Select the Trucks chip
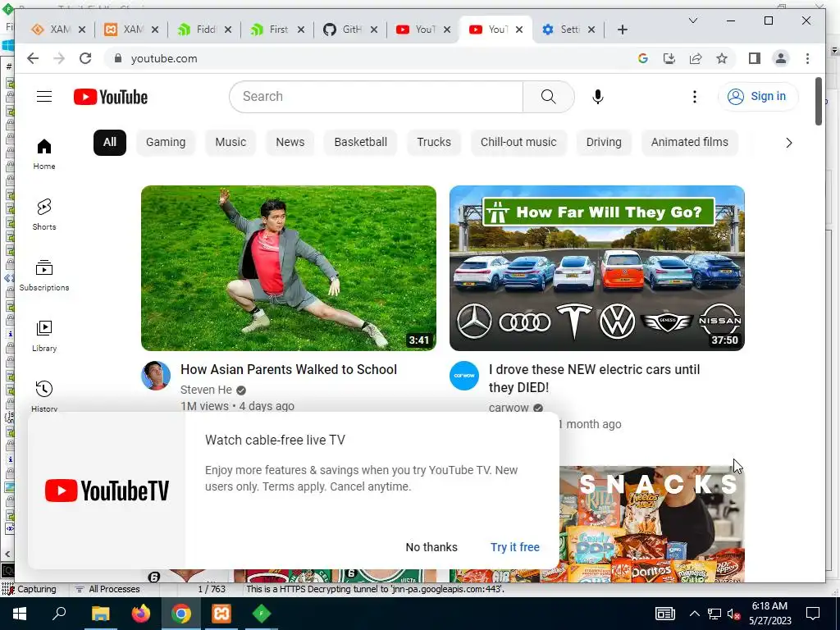The width and height of the screenshot is (840, 630). click(434, 142)
